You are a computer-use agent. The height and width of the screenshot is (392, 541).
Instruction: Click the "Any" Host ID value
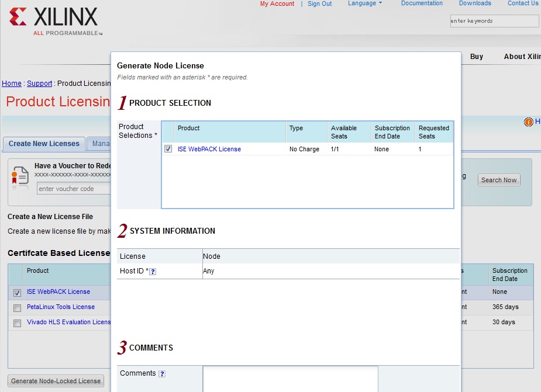pos(208,271)
